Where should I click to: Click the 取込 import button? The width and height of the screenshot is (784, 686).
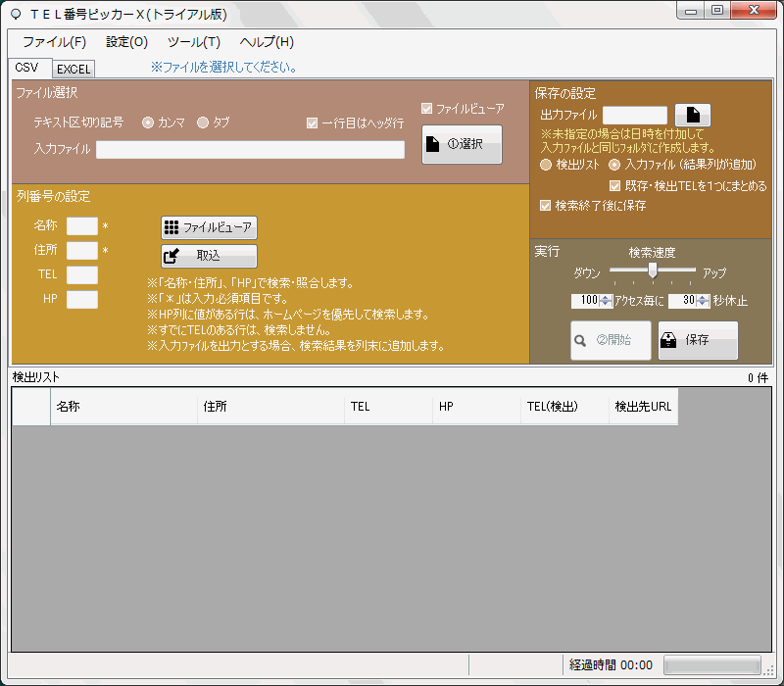(x=209, y=256)
